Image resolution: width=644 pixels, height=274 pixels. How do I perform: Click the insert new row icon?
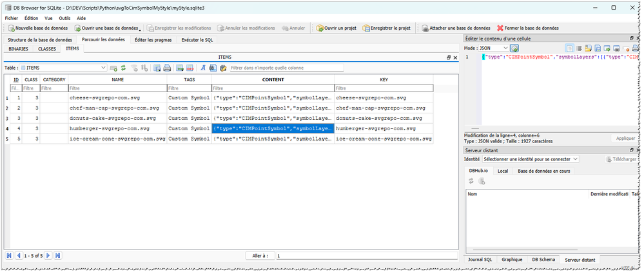pos(179,68)
